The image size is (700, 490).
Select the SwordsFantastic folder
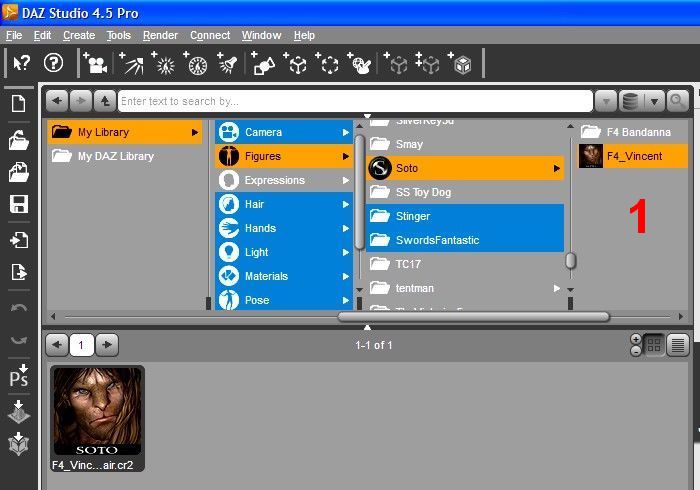[465, 240]
